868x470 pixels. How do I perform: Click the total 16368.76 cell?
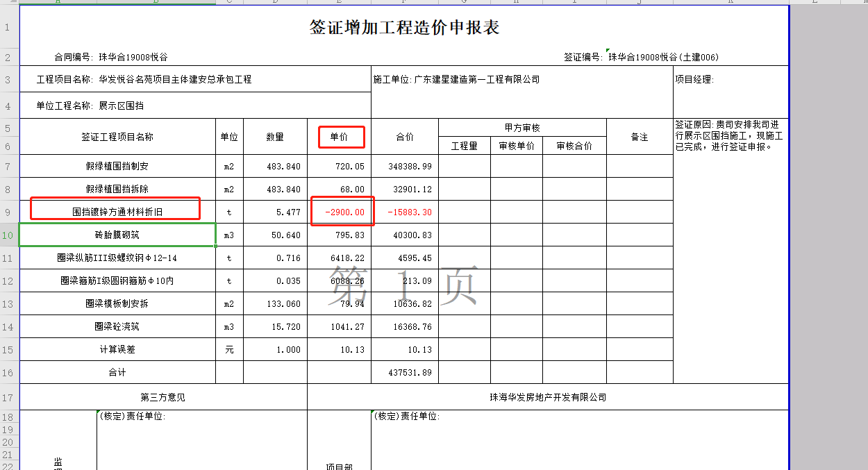click(x=405, y=326)
